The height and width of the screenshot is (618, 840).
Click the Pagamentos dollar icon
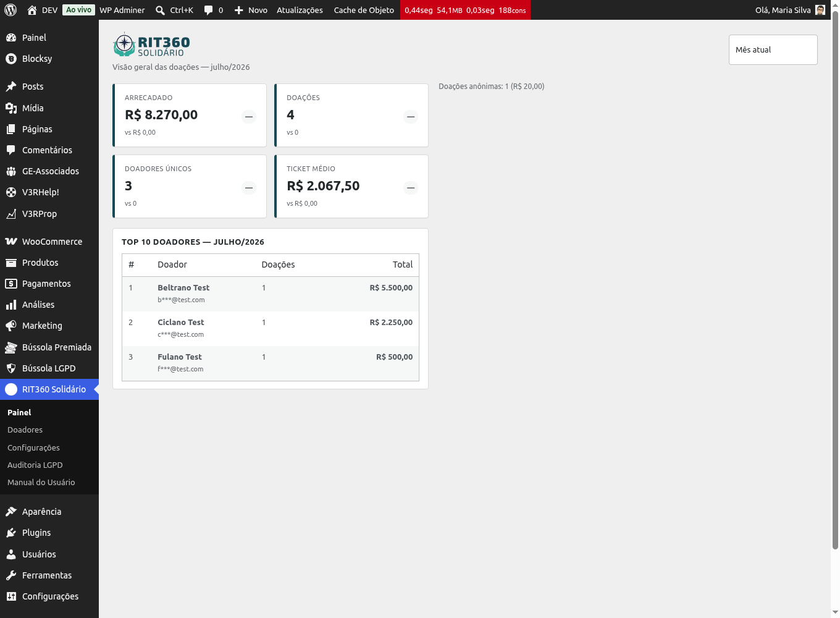(x=11, y=284)
